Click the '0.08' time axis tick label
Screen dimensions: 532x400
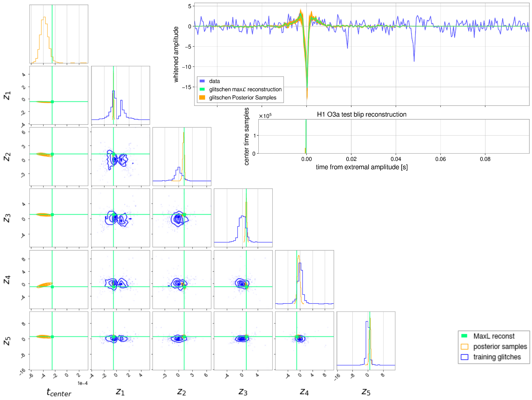point(485,159)
